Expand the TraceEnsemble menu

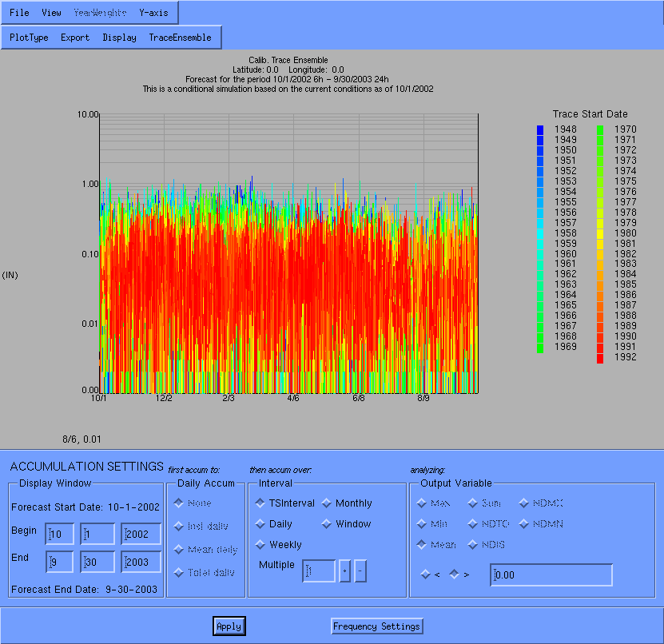coord(180,38)
